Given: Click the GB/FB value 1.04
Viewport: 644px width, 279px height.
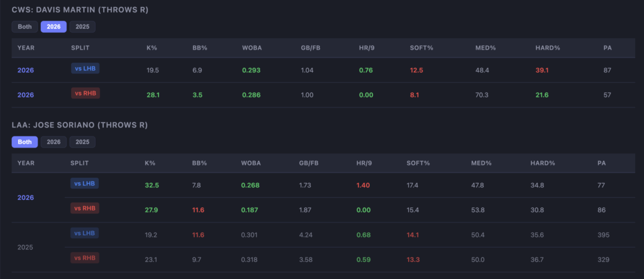Looking at the screenshot, I should pos(307,70).
